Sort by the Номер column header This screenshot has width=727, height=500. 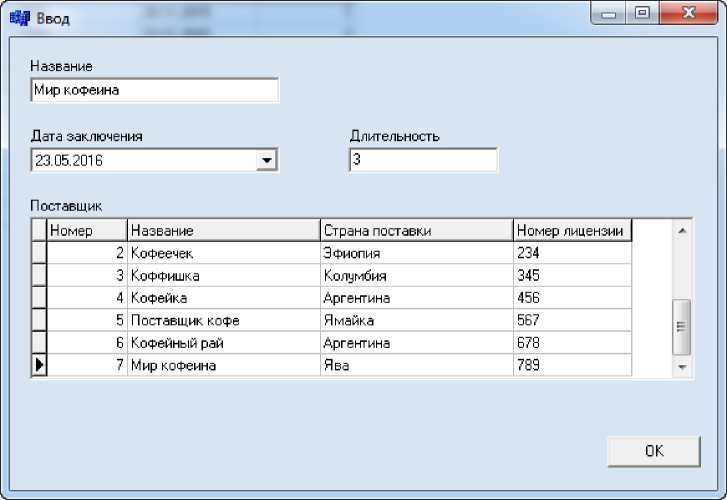click(87, 230)
